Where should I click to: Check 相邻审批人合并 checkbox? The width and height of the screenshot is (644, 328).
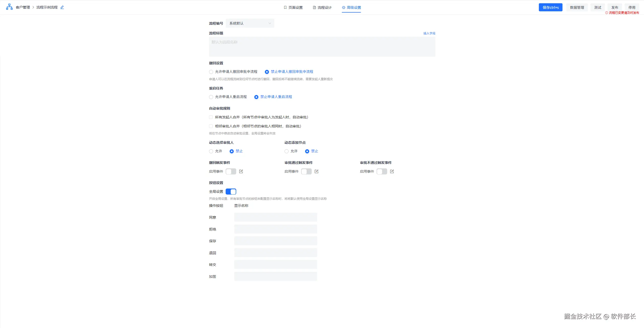[x=211, y=126]
